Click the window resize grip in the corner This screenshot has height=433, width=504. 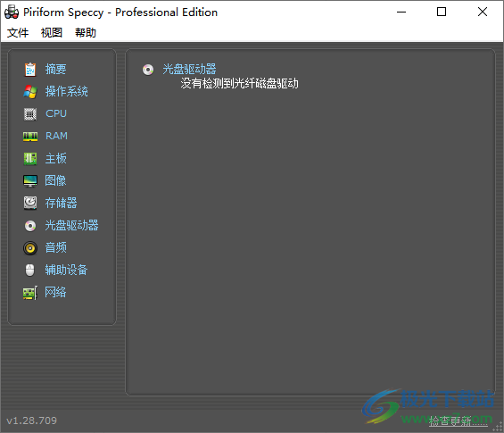pyautogui.click(x=498, y=427)
